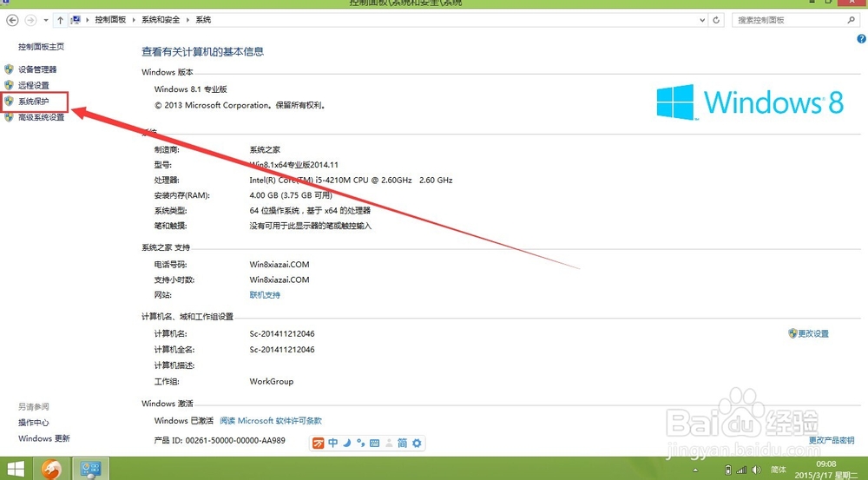Select the 系统 breadcrumb
Image resolution: width=868 pixels, height=480 pixels.
203,20
